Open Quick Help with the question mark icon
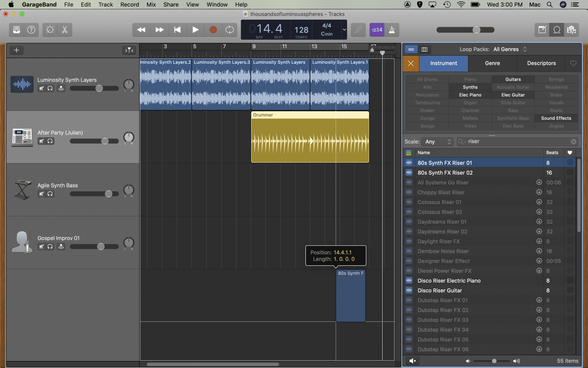 tap(31, 30)
